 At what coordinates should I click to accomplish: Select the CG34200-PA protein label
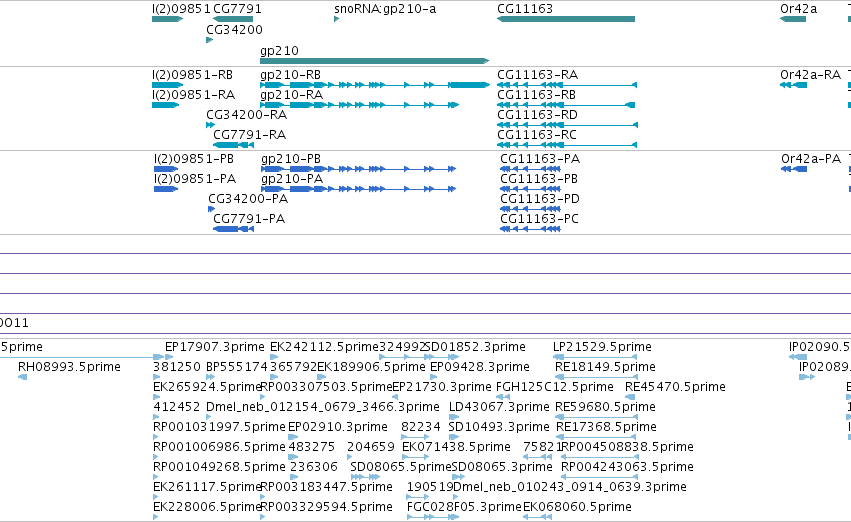coord(248,199)
